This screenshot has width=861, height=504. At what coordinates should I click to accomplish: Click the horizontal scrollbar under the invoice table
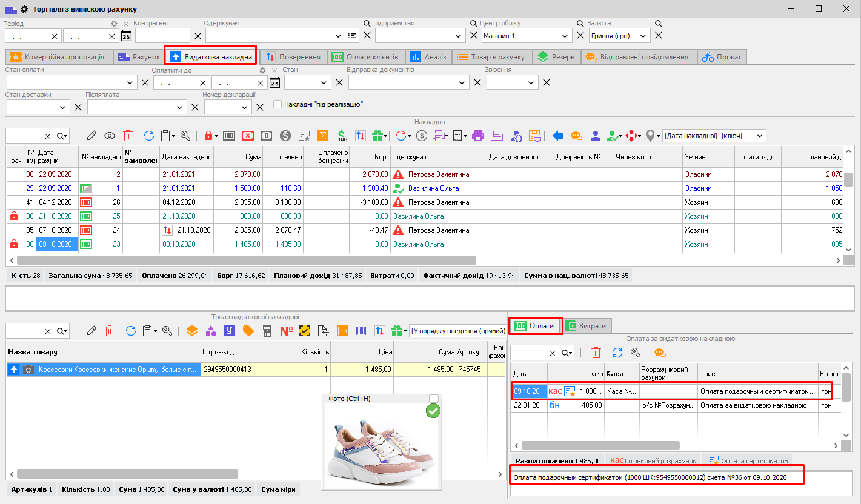[x=242, y=260]
